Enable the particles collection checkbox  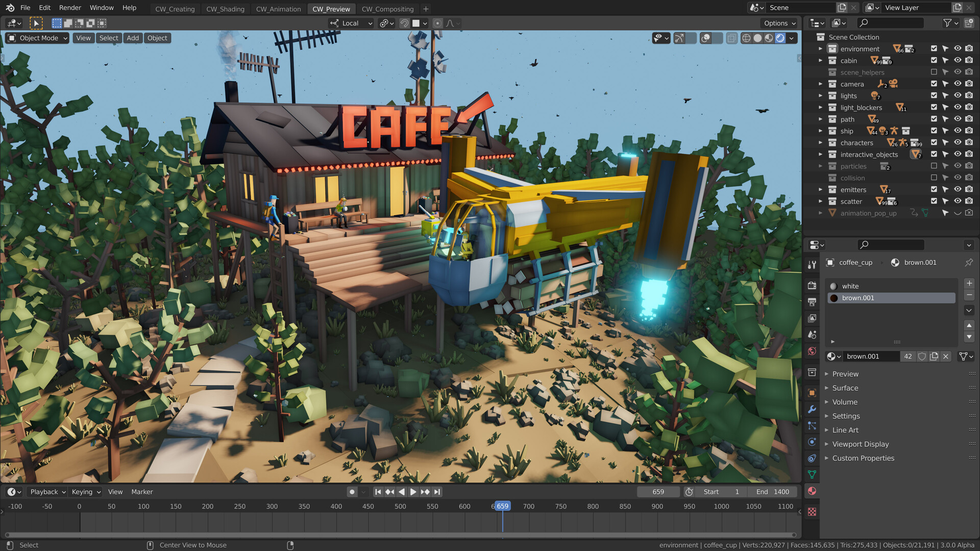pos(934,166)
